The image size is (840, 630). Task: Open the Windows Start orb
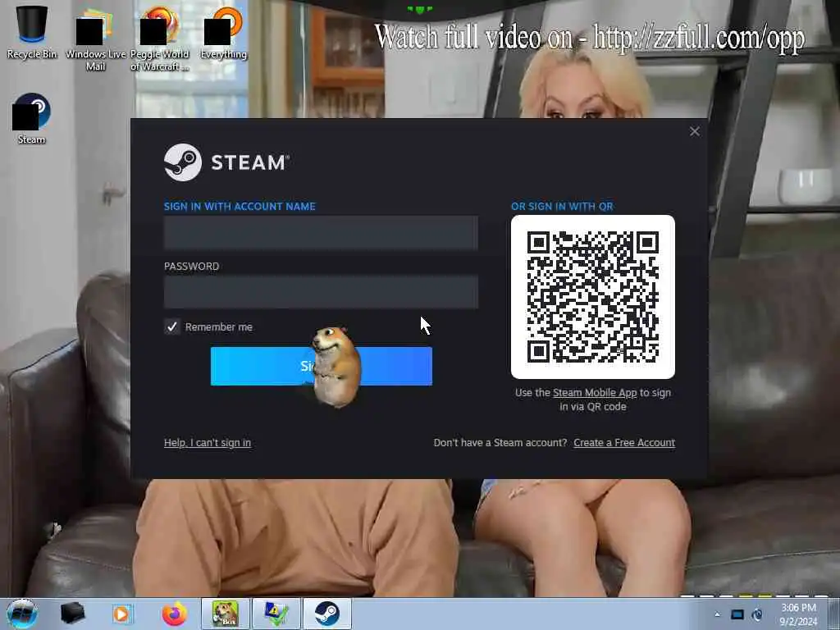(x=22, y=614)
